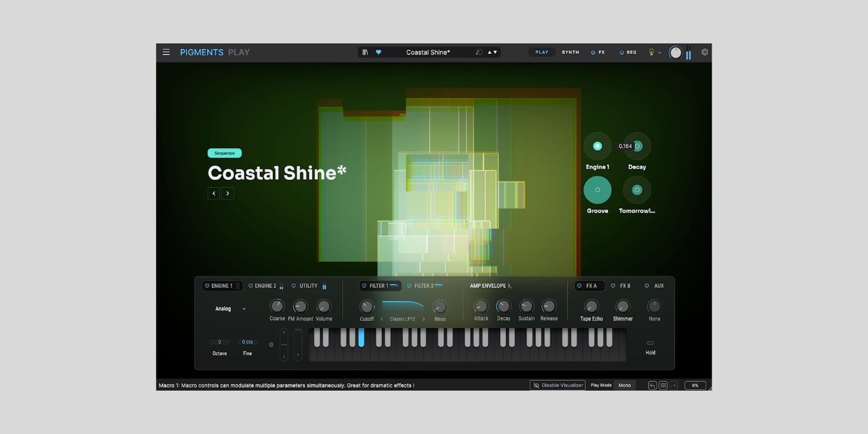Click the envelope Attack knob
Viewport: 868px width, 434px height.
tap(481, 306)
